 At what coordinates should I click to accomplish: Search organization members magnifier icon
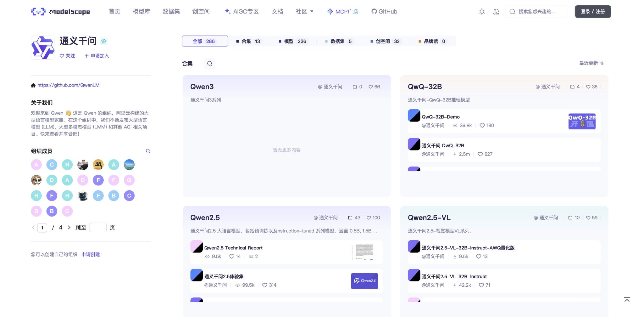pos(148,151)
